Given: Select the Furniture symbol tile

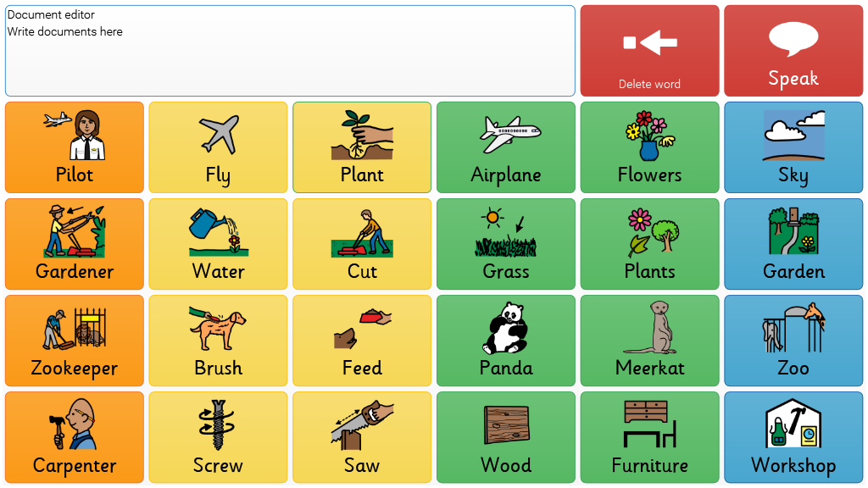Looking at the screenshot, I should (x=650, y=437).
